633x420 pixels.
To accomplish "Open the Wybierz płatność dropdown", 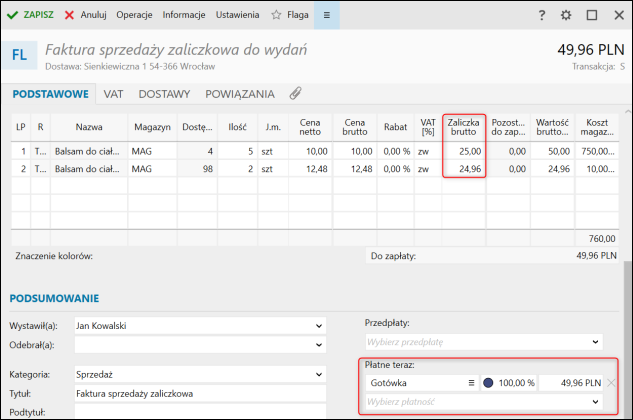I will point(597,402).
